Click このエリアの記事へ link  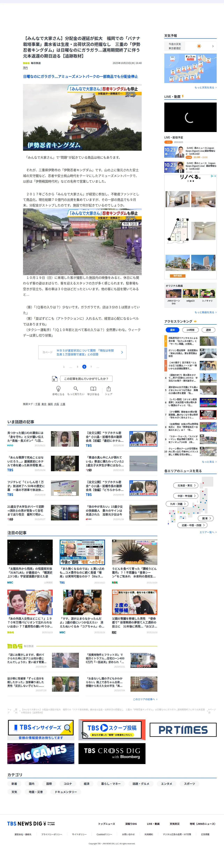[145, 699]
